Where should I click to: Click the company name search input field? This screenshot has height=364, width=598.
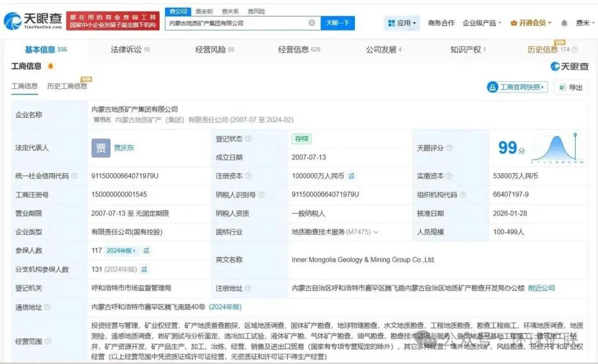click(x=237, y=23)
